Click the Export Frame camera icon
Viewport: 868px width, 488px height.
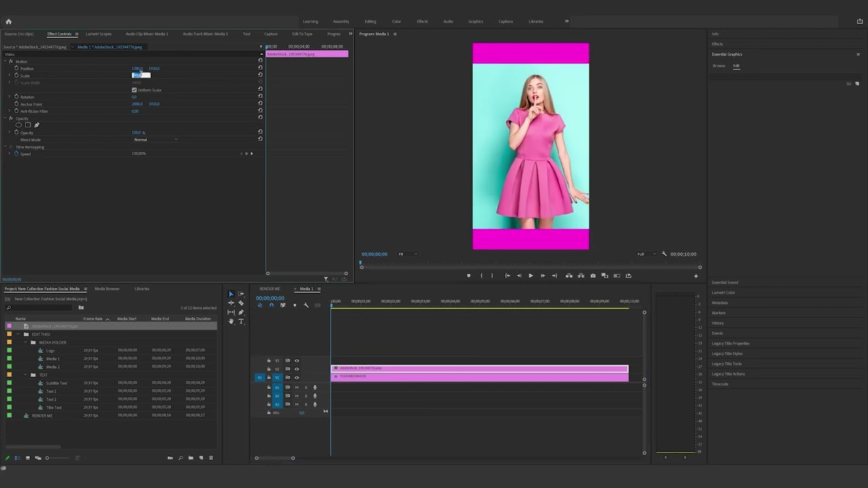point(593,276)
